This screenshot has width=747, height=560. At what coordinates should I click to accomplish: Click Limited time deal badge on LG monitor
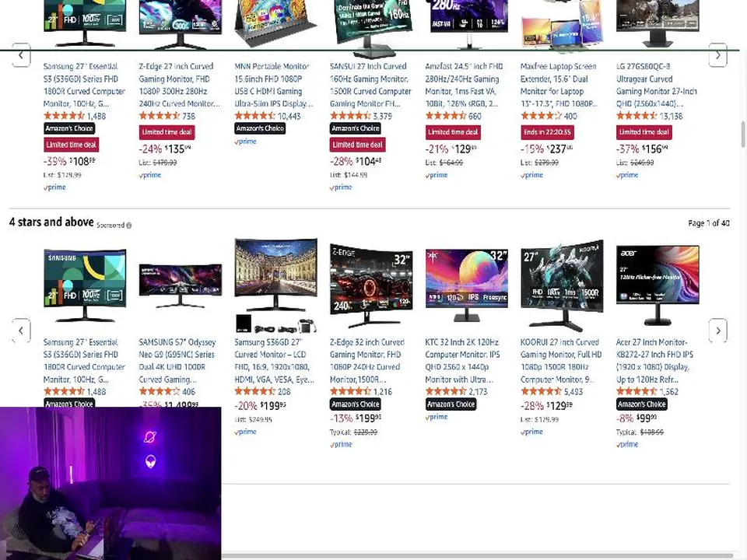(644, 132)
